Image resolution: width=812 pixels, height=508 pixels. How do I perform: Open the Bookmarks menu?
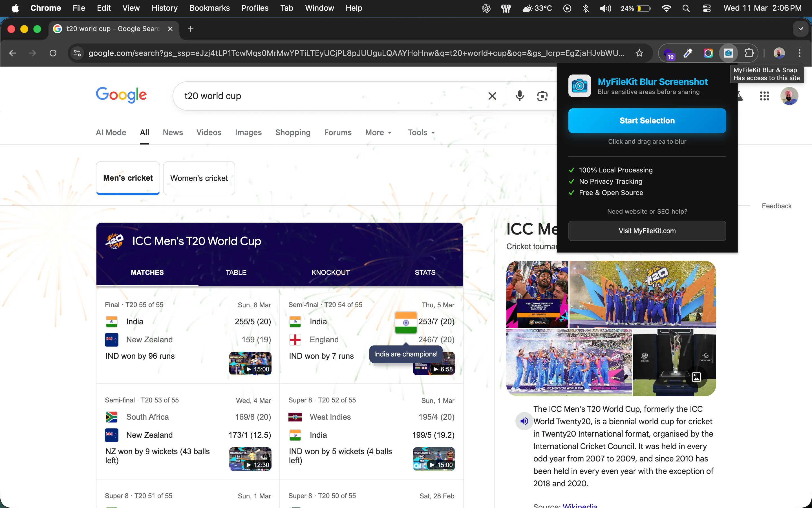click(x=209, y=8)
